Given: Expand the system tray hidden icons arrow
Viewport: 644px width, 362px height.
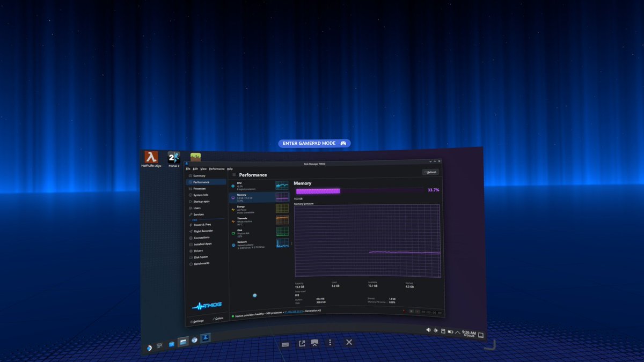Looking at the screenshot, I should click(458, 333).
